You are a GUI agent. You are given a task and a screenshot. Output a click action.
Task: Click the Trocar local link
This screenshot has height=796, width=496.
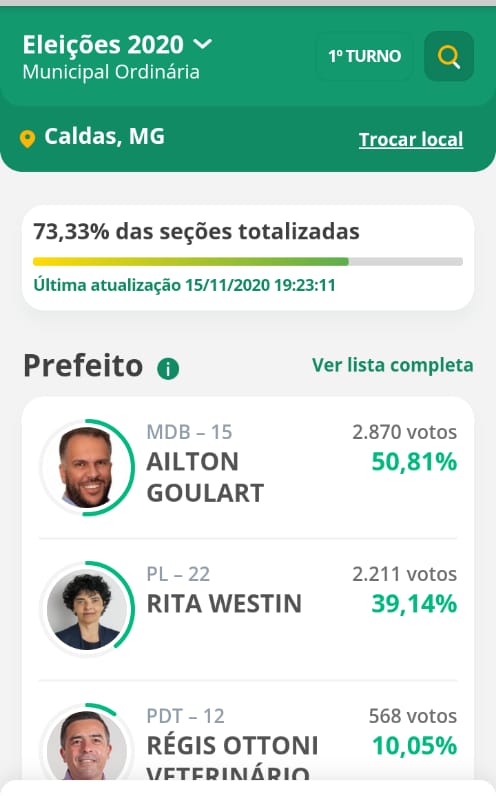[x=411, y=139]
